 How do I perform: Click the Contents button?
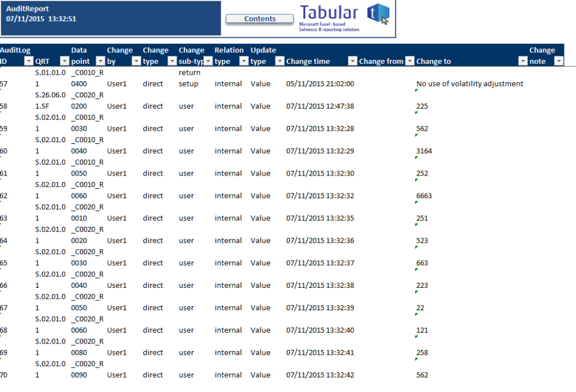(259, 18)
